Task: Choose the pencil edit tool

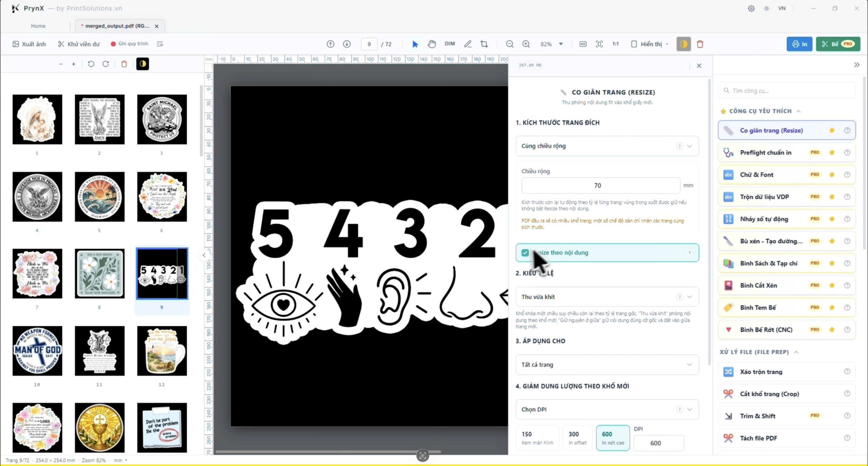Action: tap(467, 44)
